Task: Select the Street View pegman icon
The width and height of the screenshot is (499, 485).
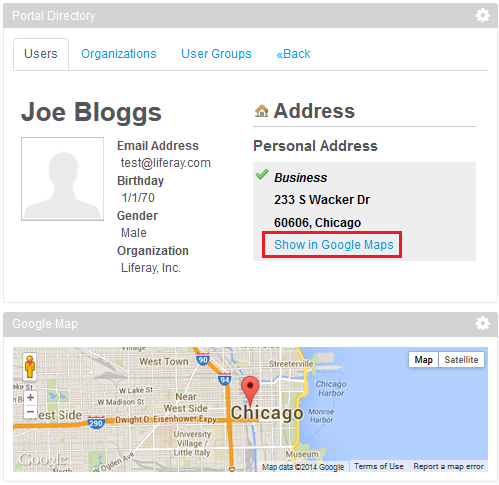Action: 30,367
